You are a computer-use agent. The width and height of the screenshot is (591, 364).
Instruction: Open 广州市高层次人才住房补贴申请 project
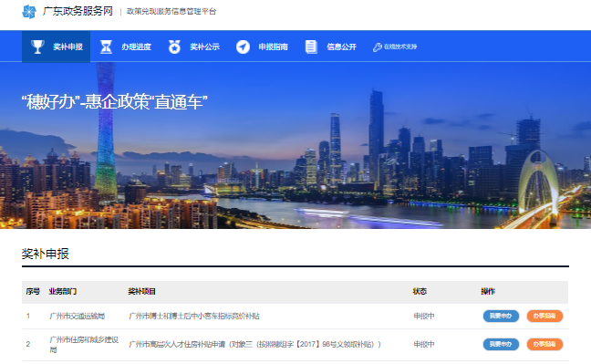(x=254, y=344)
